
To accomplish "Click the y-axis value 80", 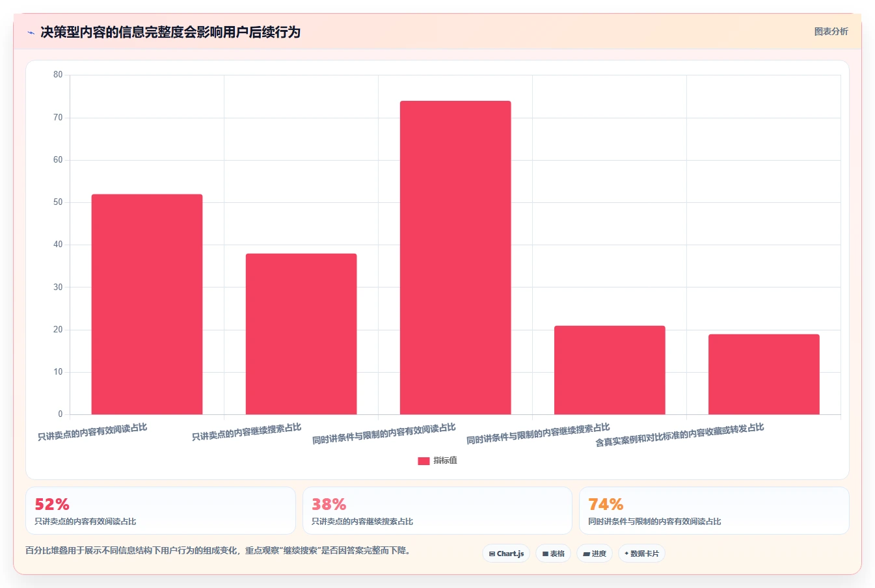I will (x=58, y=75).
